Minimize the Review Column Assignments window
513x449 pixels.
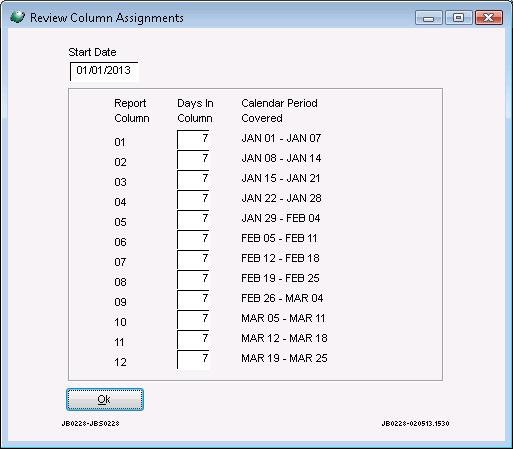[429, 17]
